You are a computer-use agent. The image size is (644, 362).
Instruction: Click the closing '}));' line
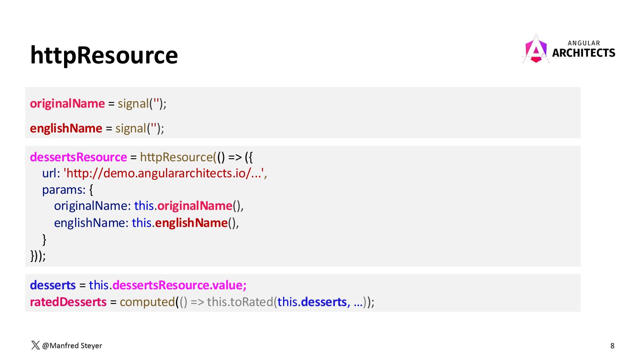point(38,256)
